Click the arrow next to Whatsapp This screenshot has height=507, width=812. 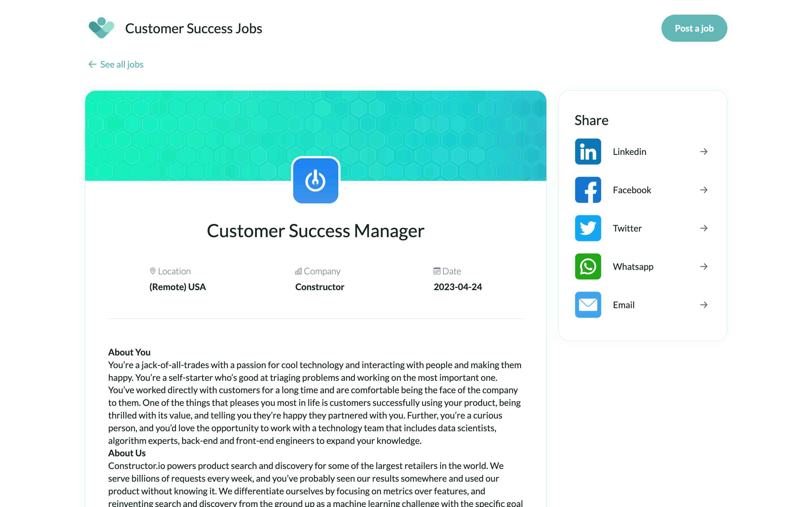point(704,266)
